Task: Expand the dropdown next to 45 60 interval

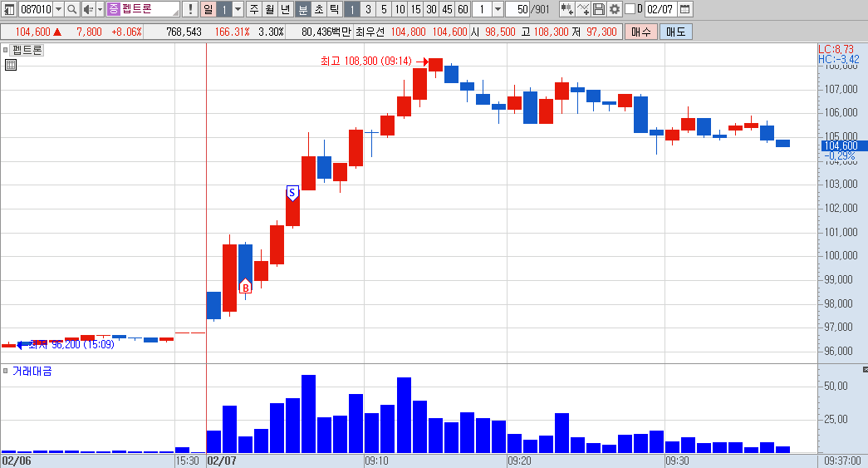Action: point(498,9)
